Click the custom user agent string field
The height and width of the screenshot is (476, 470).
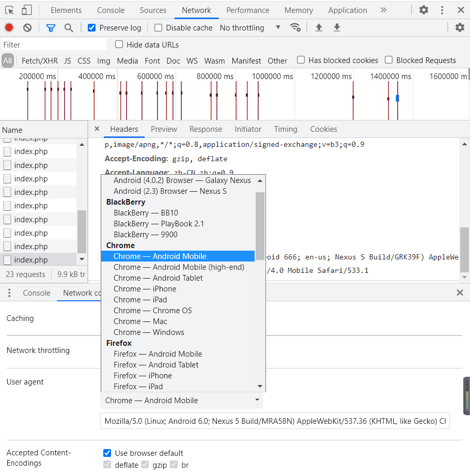click(275, 421)
